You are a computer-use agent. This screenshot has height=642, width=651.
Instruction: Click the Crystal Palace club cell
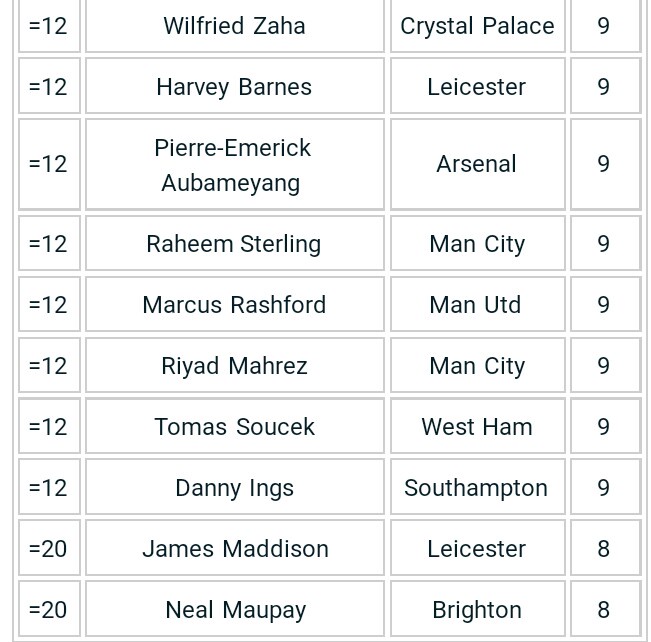pos(477,26)
